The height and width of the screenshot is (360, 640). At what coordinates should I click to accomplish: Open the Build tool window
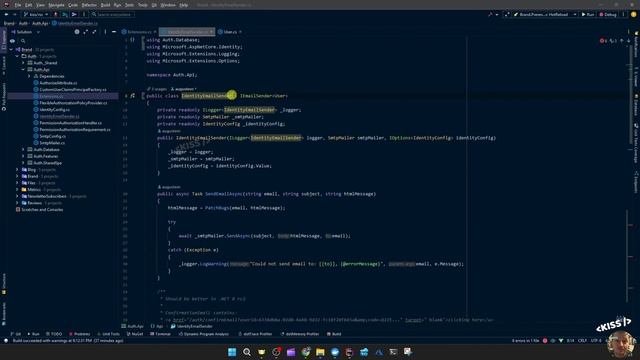click(x=334, y=334)
